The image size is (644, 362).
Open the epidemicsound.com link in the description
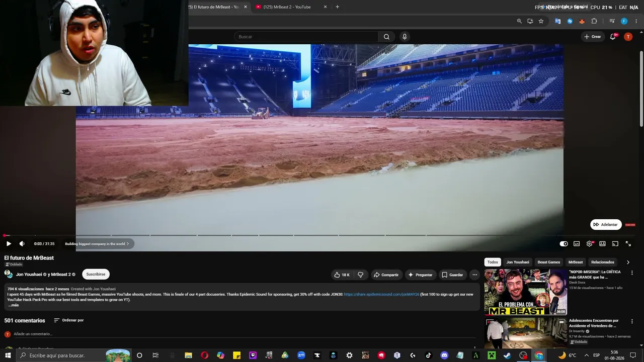pos(381,295)
